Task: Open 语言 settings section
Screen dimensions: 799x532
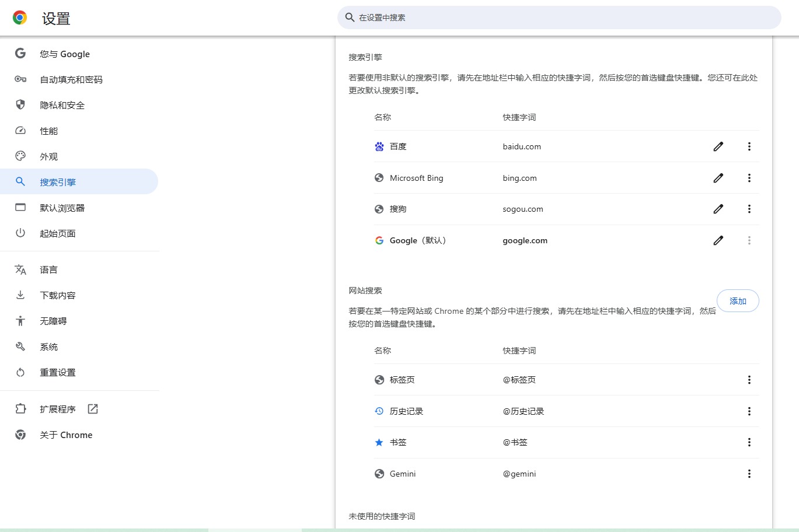Action: pyautogui.click(x=49, y=269)
